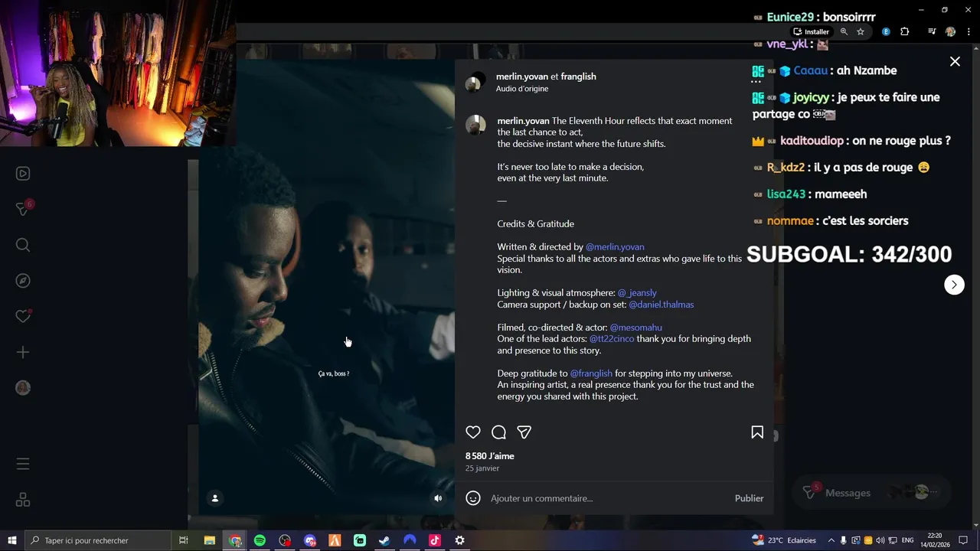The height and width of the screenshot is (551, 980).
Task: Toggle video sound with speaker icon
Action: point(438,498)
